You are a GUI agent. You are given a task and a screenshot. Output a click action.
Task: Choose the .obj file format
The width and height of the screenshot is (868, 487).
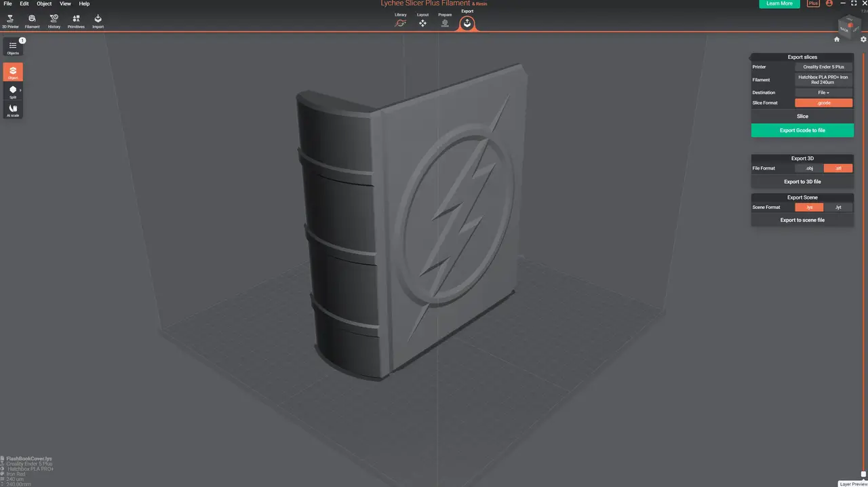pyautogui.click(x=809, y=168)
